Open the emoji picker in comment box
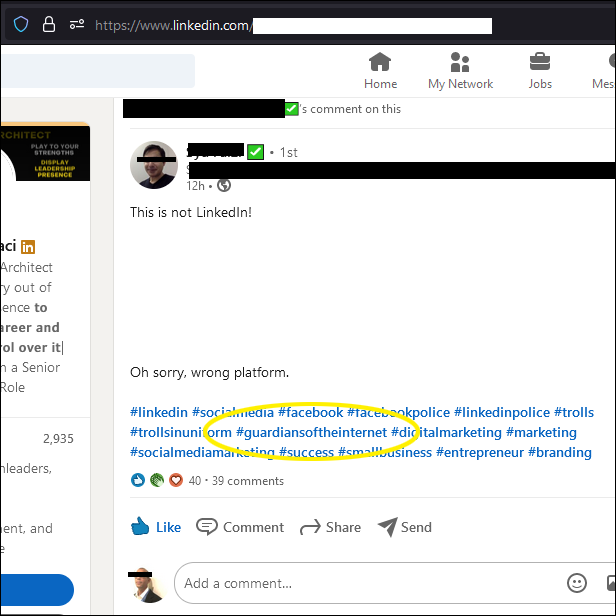Viewport: 616px width, 616px height. point(577,583)
